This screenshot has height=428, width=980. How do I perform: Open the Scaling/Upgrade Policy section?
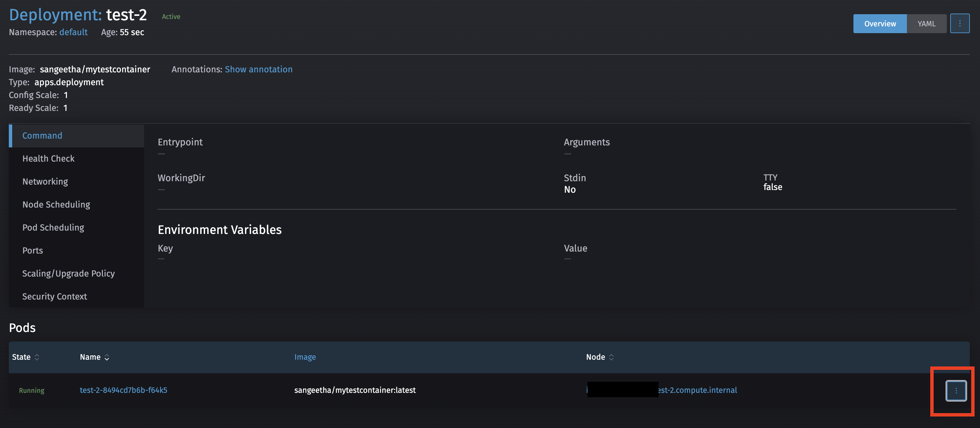[76, 273]
